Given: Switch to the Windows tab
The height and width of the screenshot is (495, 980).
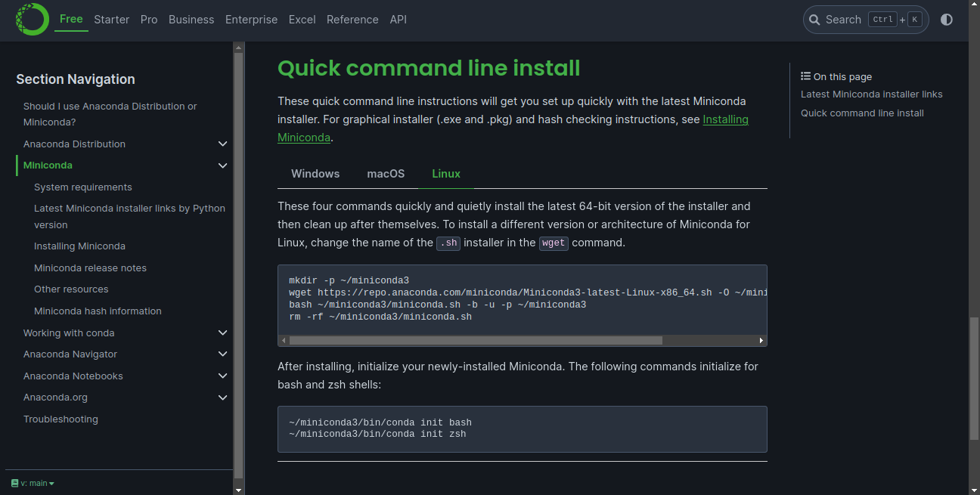Looking at the screenshot, I should [315, 174].
